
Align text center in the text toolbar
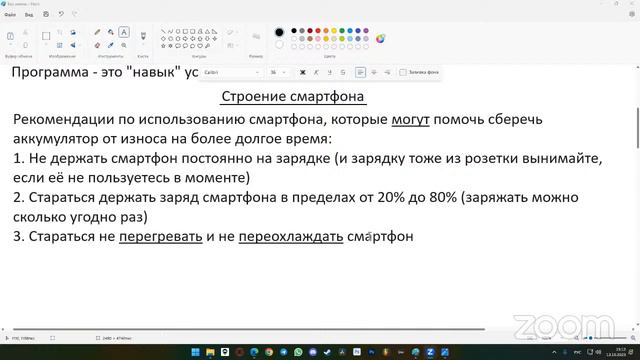tap(374, 72)
